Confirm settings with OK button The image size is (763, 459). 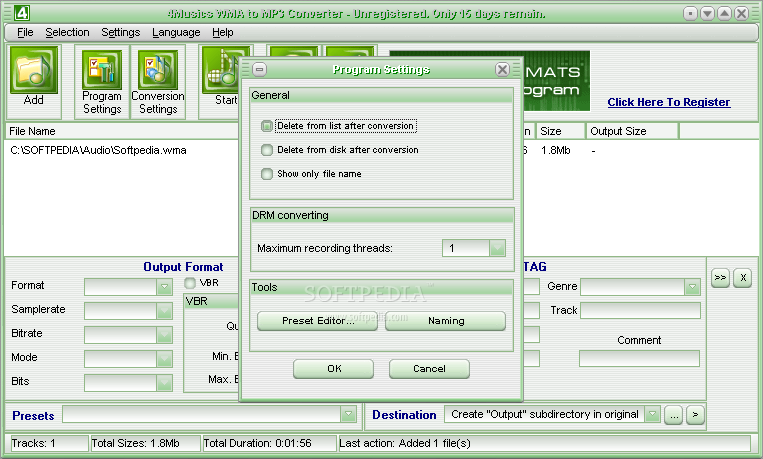pos(333,368)
